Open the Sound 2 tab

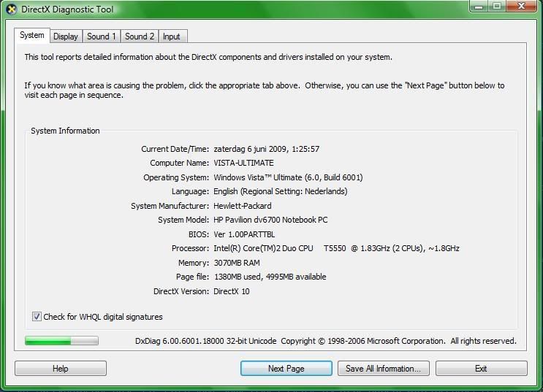140,36
